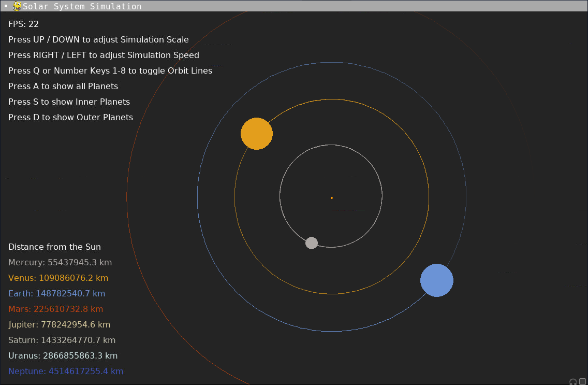The height and width of the screenshot is (385, 588).
Task: Click the Neptune distance readout
Action: [x=66, y=371]
